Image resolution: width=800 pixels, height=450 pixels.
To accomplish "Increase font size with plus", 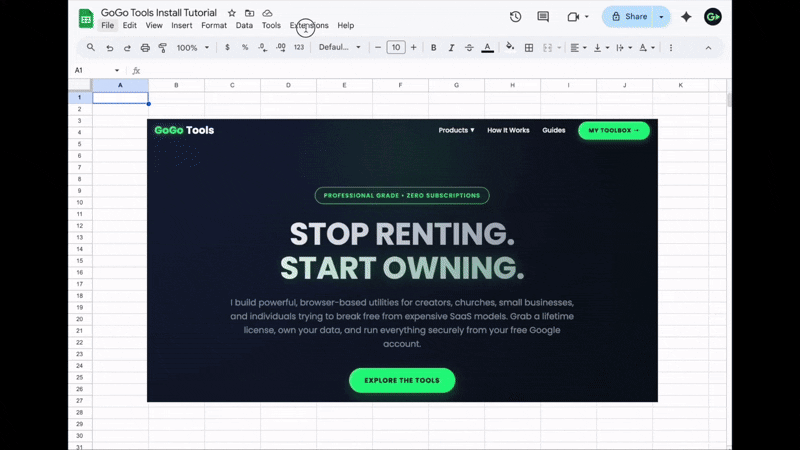I will click(414, 47).
